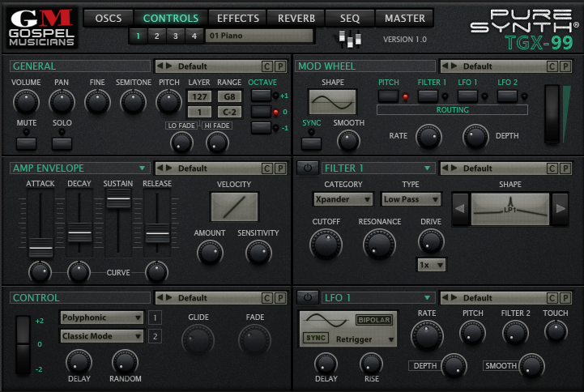Screen dimensions: 584x392
Task: Toggle the Mute switch in General
Action: click(x=26, y=143)
